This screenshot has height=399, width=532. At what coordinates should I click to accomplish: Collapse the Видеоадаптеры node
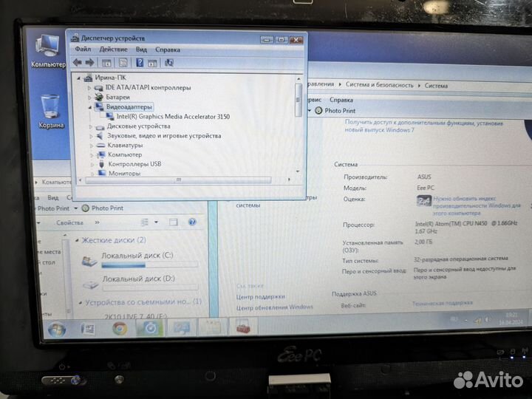(x=90, y=107)
